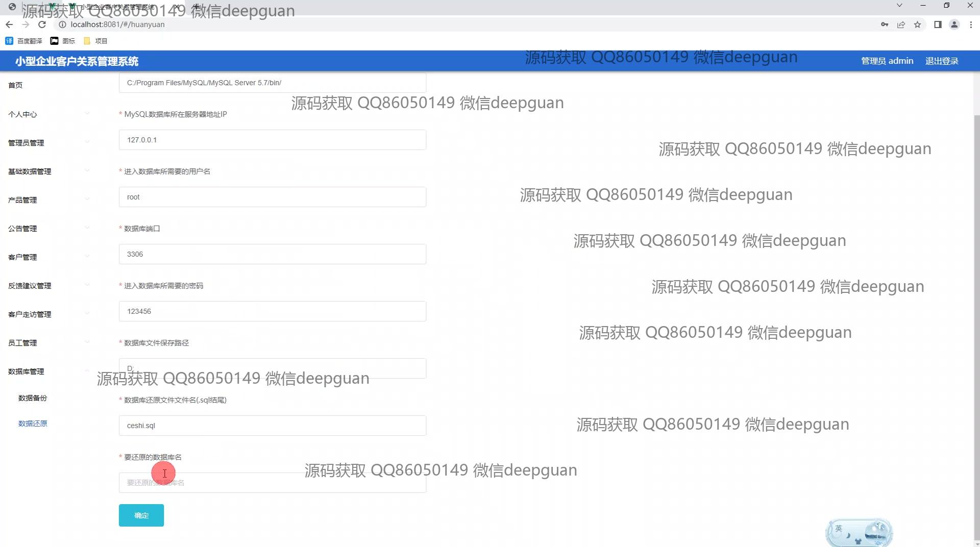Open the saved passwords key icon
980x547 pixels.
coord(885,24)
